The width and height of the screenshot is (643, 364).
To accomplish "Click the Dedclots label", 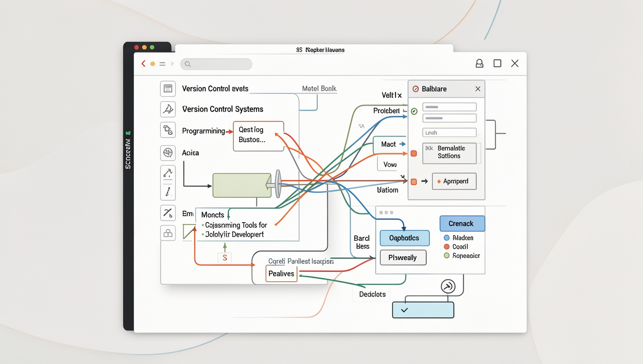I will [x=373, y=294].
